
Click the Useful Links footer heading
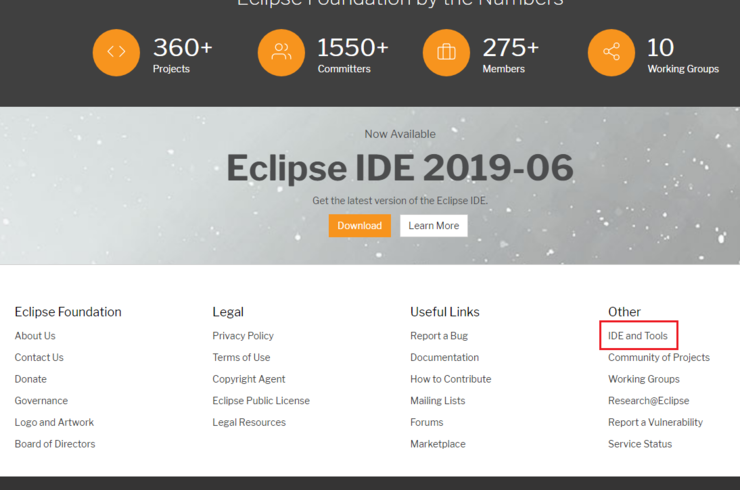point(445,312)
